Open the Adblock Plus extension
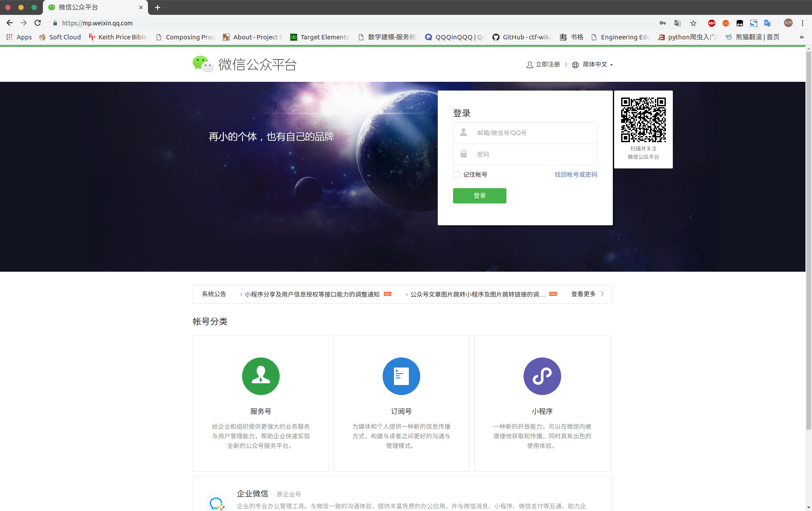This screenshot has width=812, height=511. [x=712, y=23]
